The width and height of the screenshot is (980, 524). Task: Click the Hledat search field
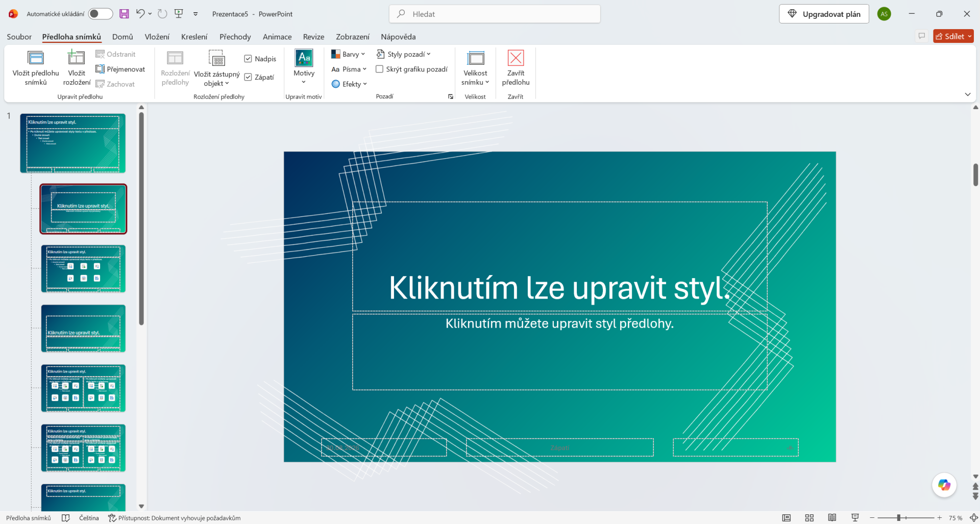tap(495, 14)
